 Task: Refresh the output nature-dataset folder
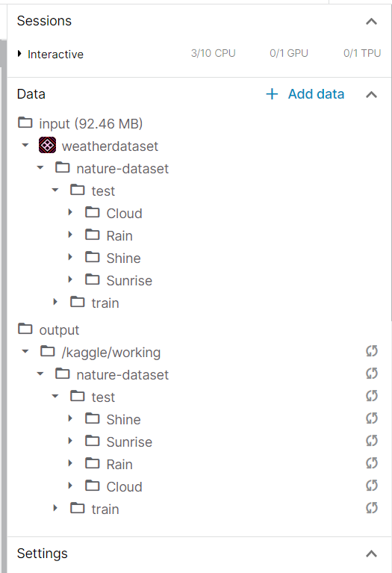[372, 374]
